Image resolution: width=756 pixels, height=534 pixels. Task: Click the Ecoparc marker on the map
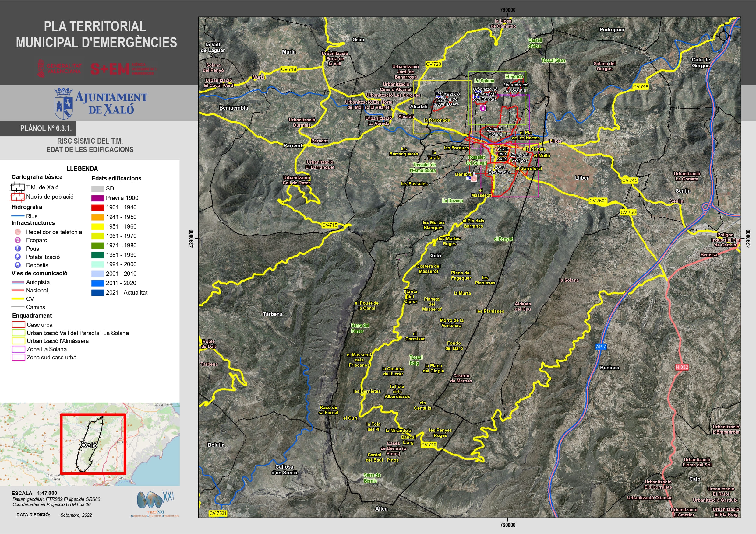coord(483,108)
